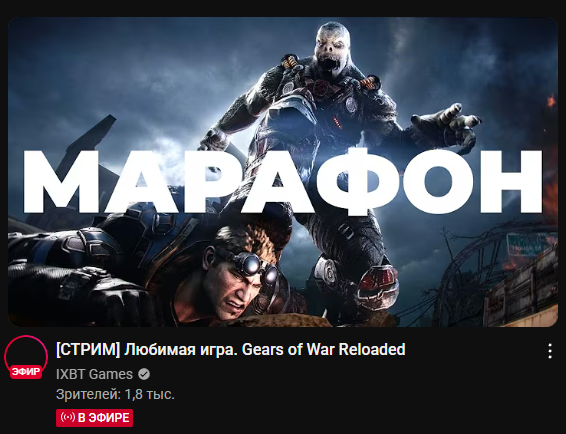Screen dimensions: 566x434
Task: Click the monster's outstretched hand
Action: (448, 123)
